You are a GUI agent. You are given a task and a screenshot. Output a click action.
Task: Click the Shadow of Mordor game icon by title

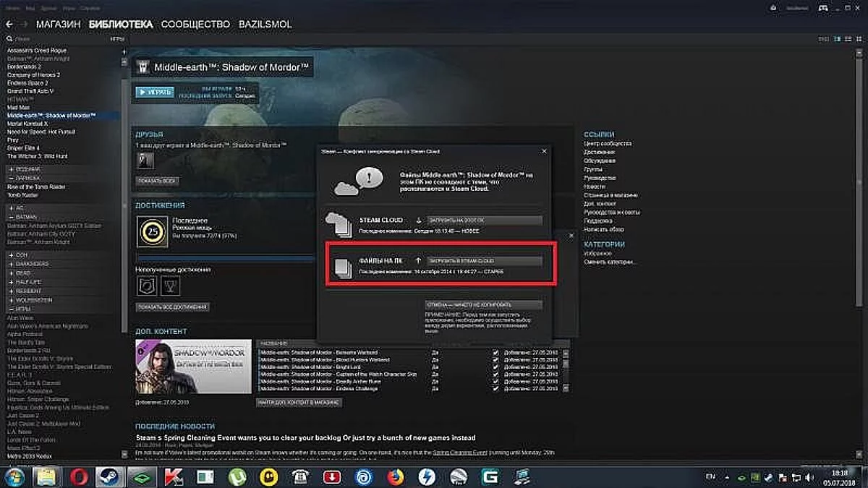[143, 67]
